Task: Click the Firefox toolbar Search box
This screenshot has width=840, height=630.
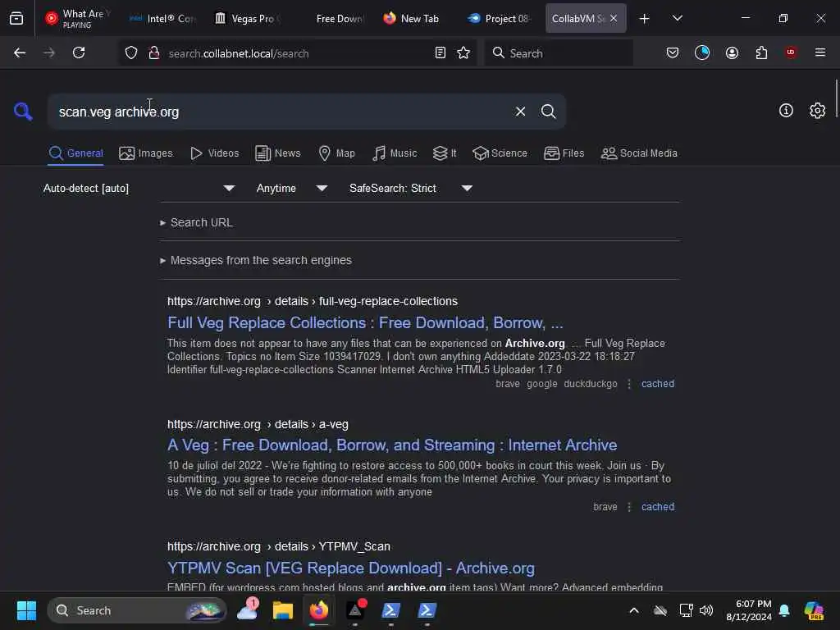Action: (559, 53)
